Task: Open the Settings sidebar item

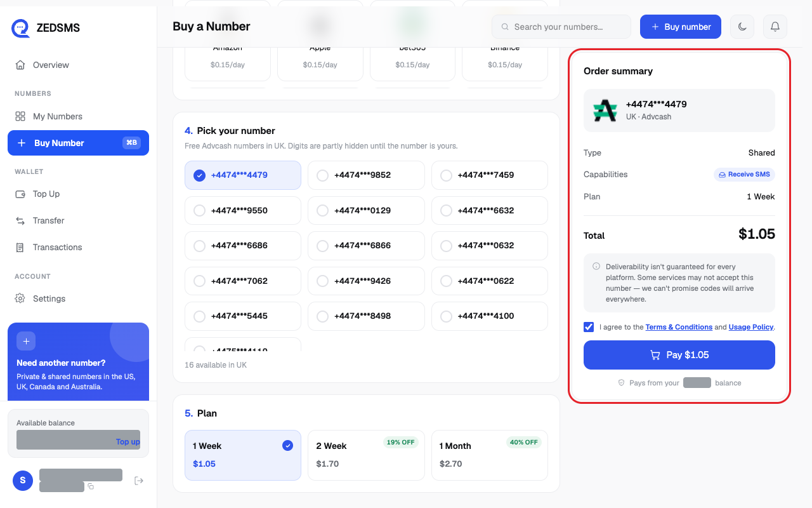Action: coord(78,298)
